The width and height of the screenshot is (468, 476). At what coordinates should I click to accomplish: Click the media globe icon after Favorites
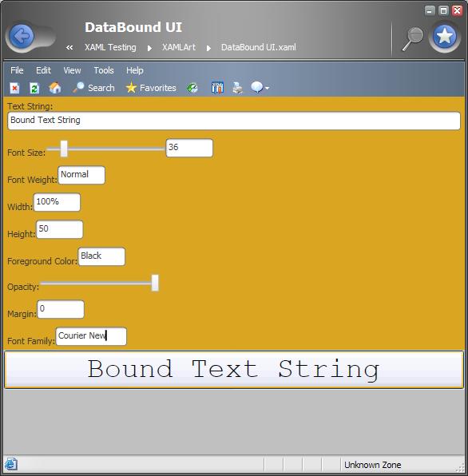tap(192, 88)
